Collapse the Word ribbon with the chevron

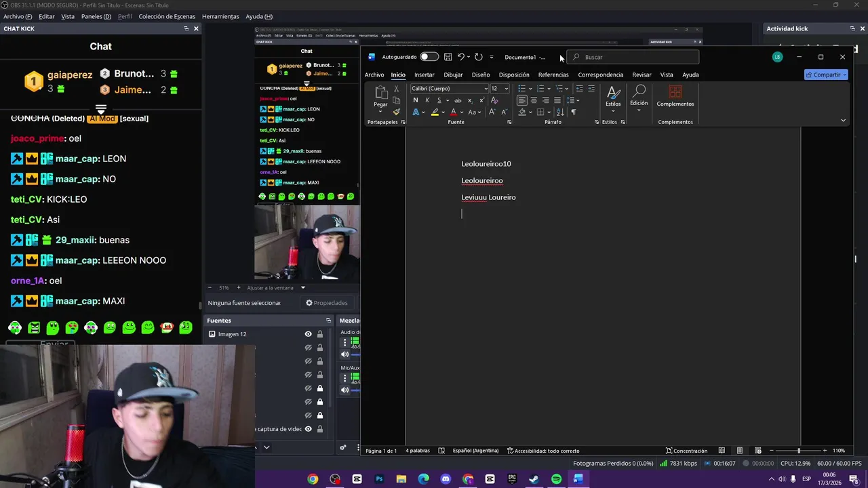pyautogui.click(x=843, y=121)
